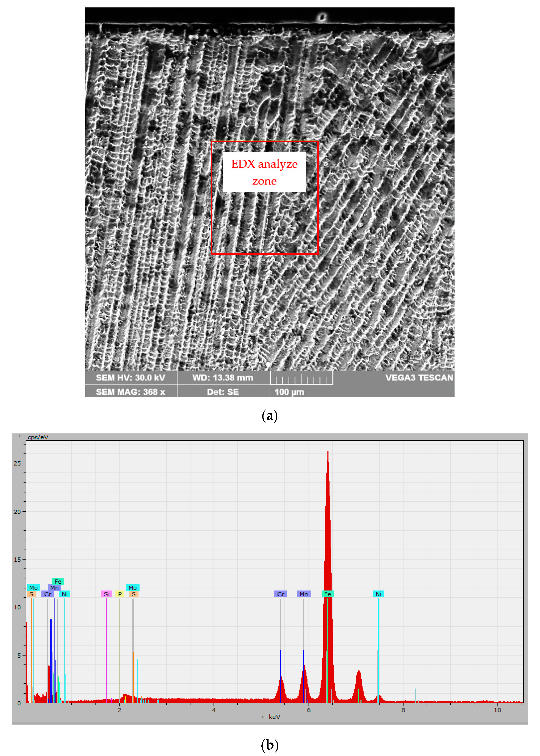Click the Mo label above S near 2.3 keV

132,587
